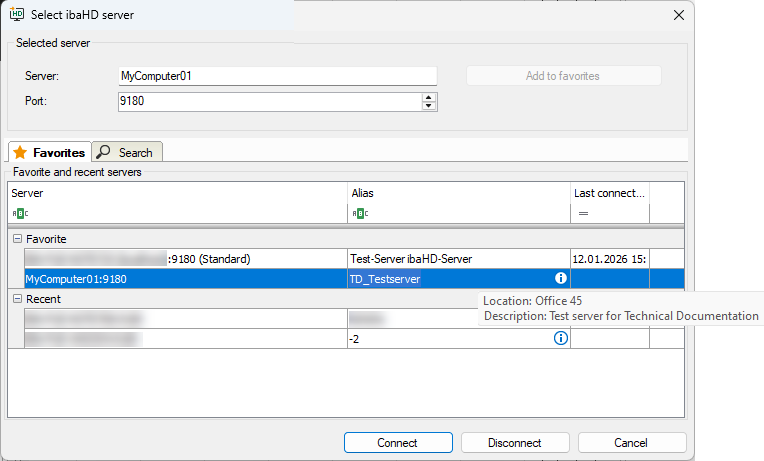Click Alias column filter icon

359,213
